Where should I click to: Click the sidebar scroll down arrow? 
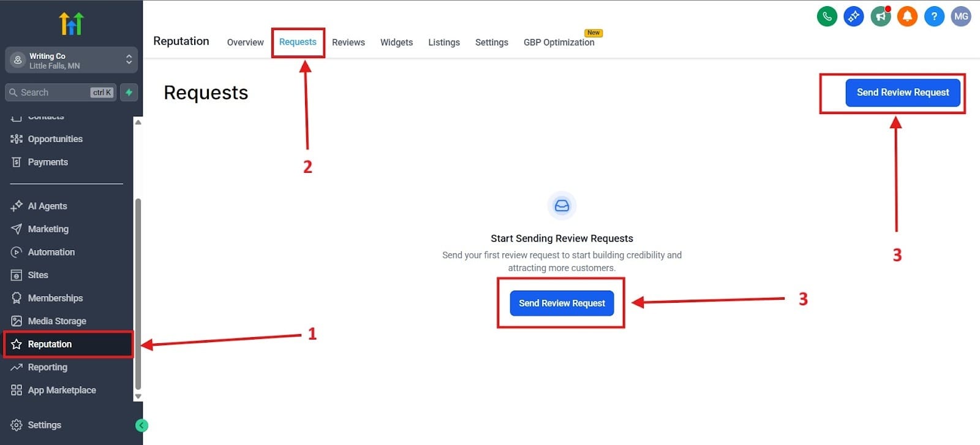coord(138,397)
